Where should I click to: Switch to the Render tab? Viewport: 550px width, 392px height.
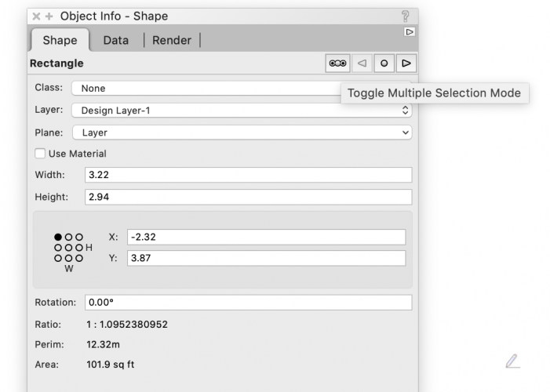[x=172, y=40]
